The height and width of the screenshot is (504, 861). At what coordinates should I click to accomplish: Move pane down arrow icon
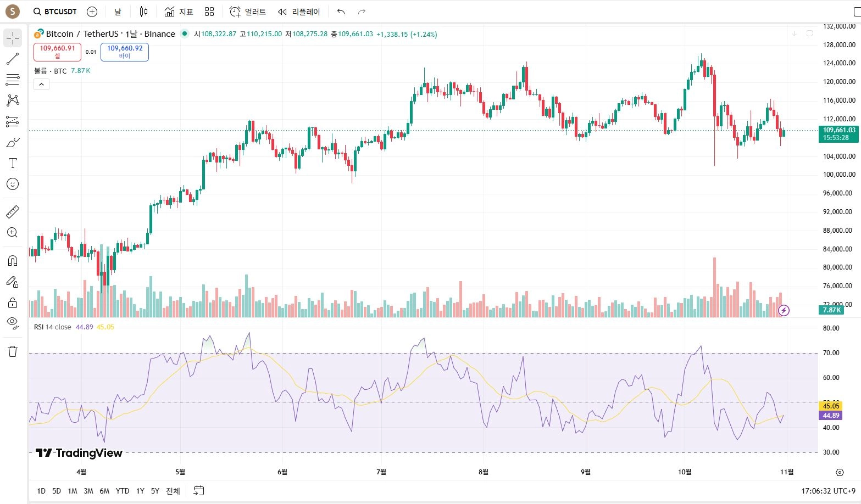click(x=794, y=33)
